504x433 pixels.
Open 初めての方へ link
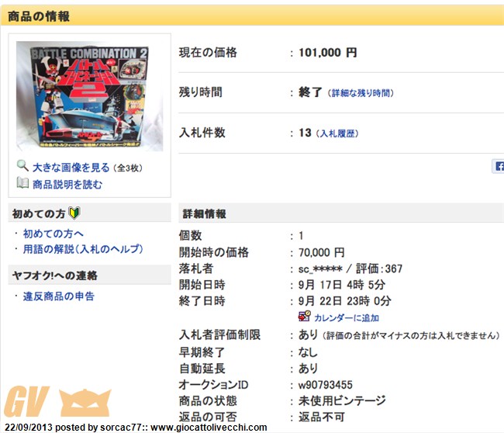tap(54, 234)
